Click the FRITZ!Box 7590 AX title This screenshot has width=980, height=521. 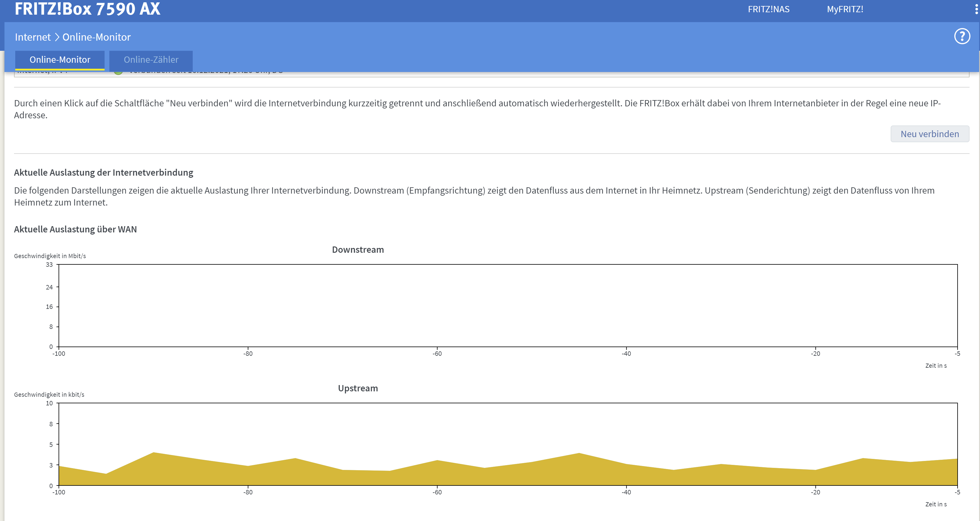click(88, 9)
